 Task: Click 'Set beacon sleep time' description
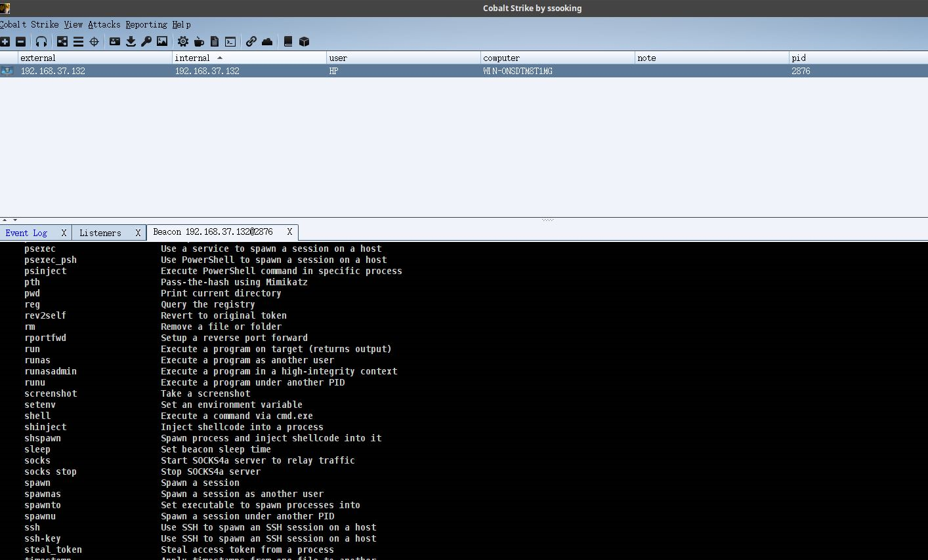(x=216, y=449)
